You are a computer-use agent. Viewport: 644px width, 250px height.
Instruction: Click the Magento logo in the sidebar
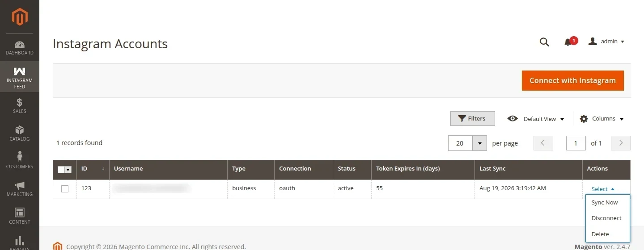pyautogui.click(x=20, y=17)
